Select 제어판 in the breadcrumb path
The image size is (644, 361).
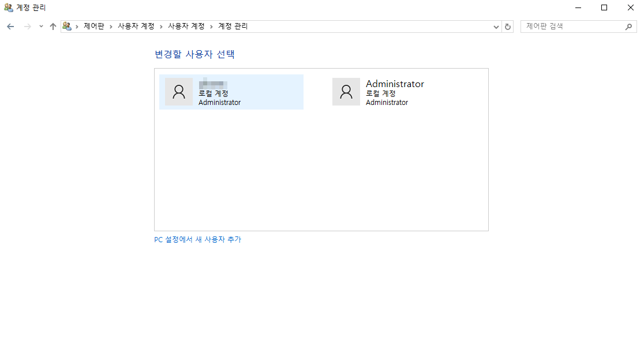[94, 27]
